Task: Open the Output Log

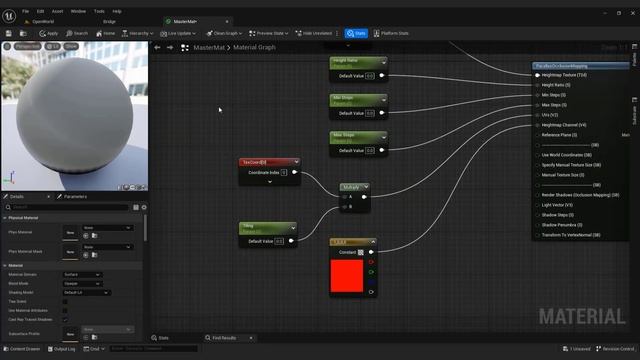Action: click(x=62, y=349)
